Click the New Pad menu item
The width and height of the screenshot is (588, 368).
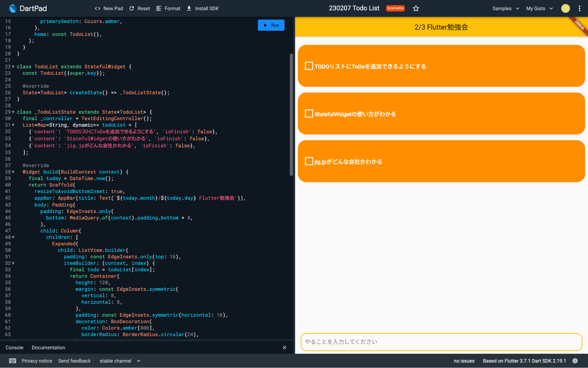[113, 9]
